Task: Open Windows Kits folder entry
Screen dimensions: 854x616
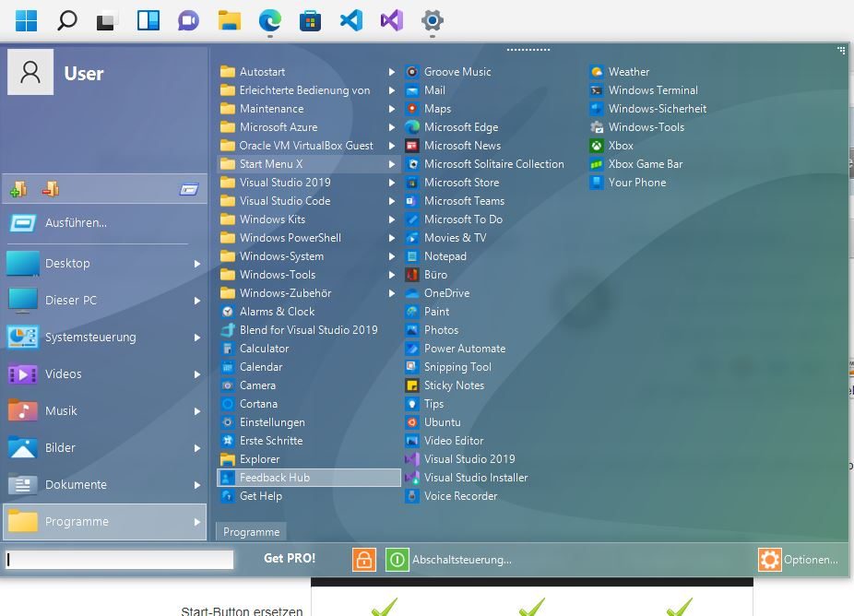Action: pos(309,219)
